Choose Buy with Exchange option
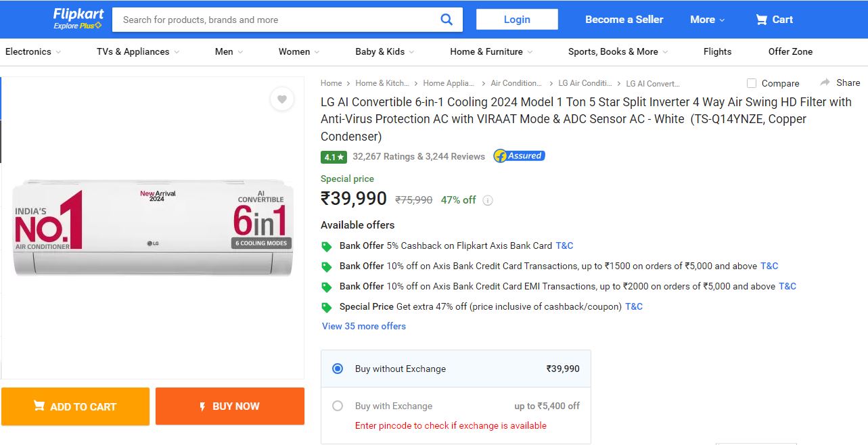Image resolution: width=868 pixels, height=445 pixels. pyautogui.click(x=338, y=406)
